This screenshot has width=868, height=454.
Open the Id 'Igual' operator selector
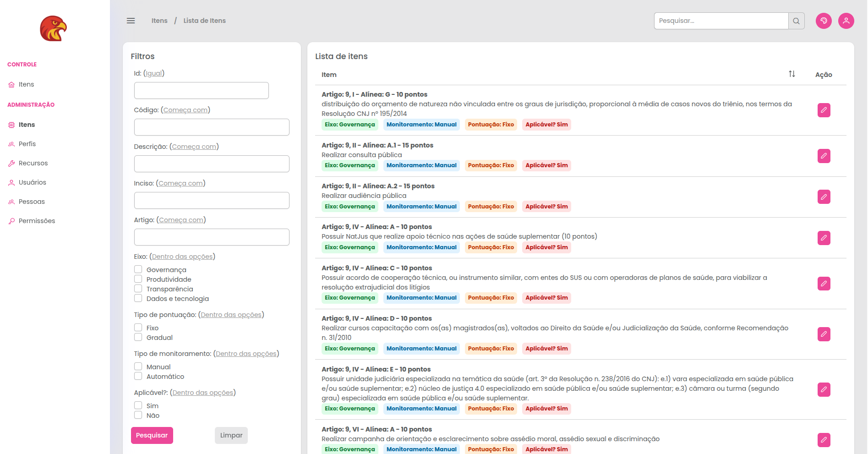[x=154, y=73]
